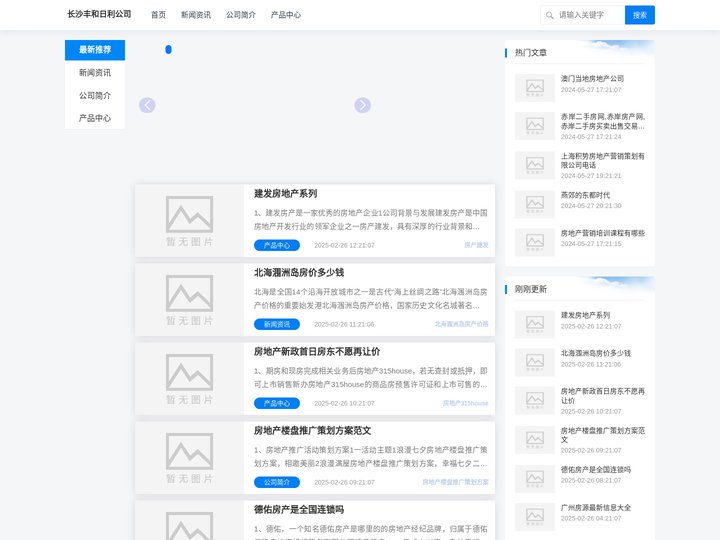Open 公司简介 in top navigation
Image resolution: width=720 pixels, height=540 pixels.
241,15
